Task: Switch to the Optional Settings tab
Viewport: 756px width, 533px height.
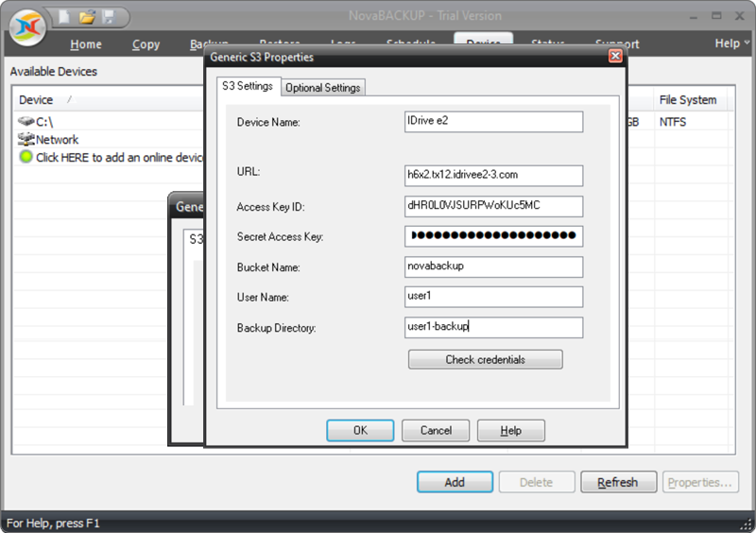Action: 323,88
